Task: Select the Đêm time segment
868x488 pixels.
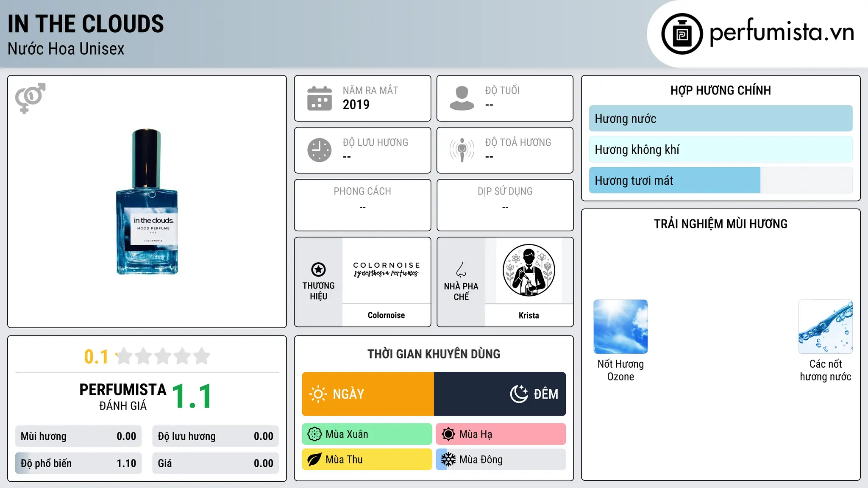Action: click(500, 394)
